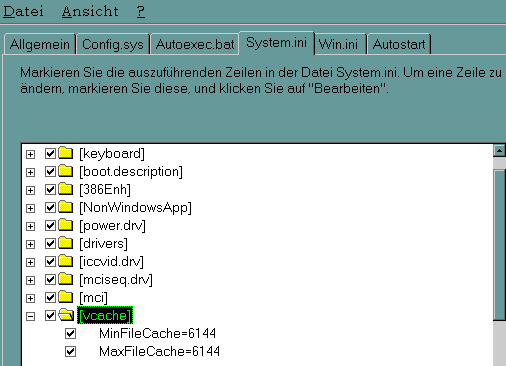506x366 pixels.
Task: Open the Datei menu
Action: (23, 11)
